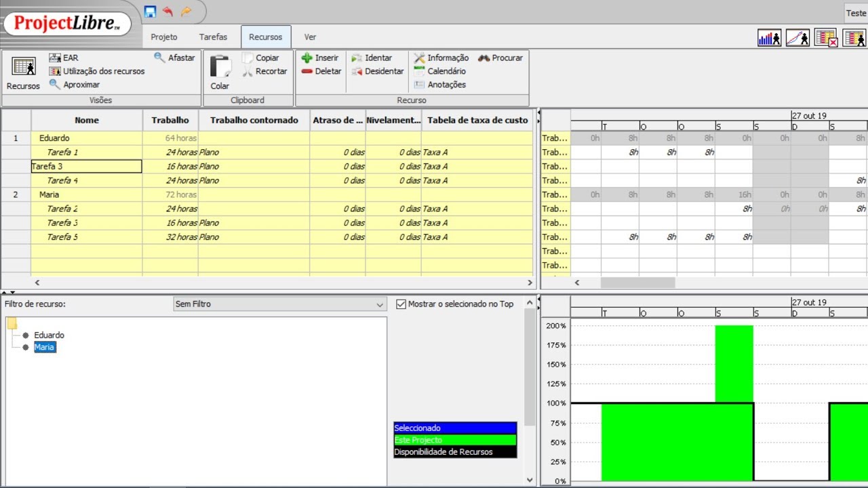
Task: Show the resource usage table sub-view
Action: (854, 38)
